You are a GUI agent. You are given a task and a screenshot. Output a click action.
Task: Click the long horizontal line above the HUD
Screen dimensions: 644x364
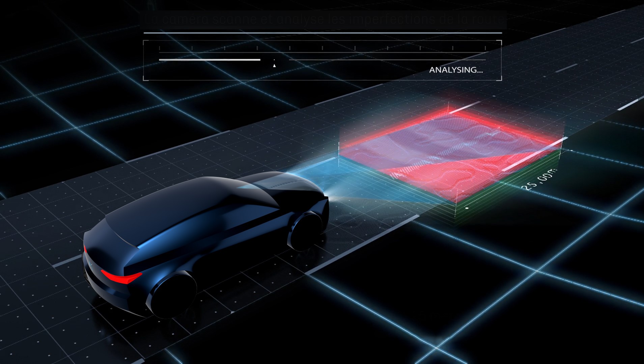click(x=322, y=33)
